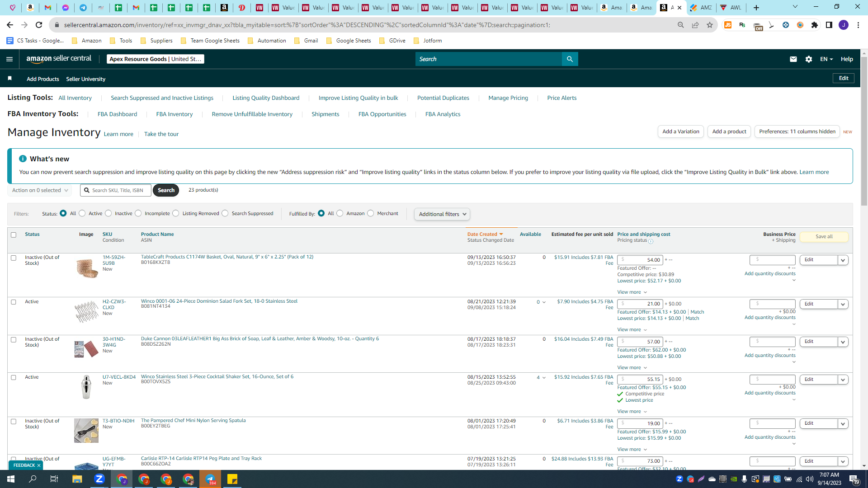Open FBA Dashboard
The width and height of the screenshot is (868, 488).
tap(117, 114)
